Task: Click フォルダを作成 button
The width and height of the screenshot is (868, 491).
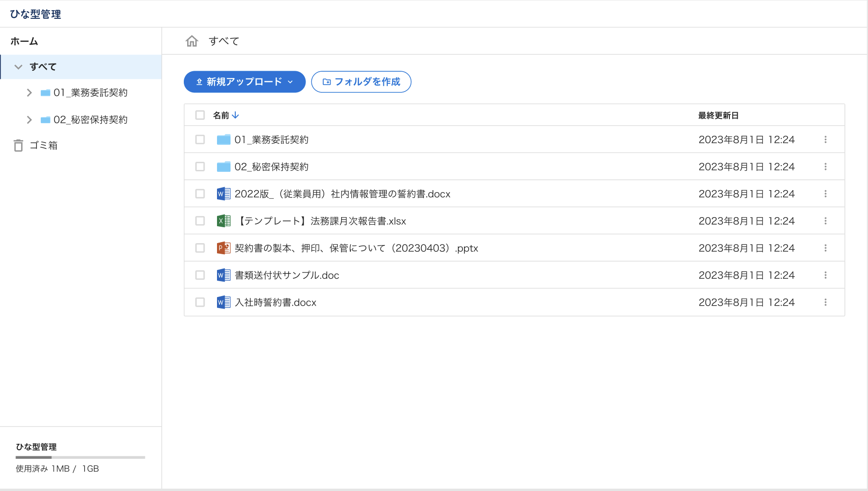Action: (361, 82)
